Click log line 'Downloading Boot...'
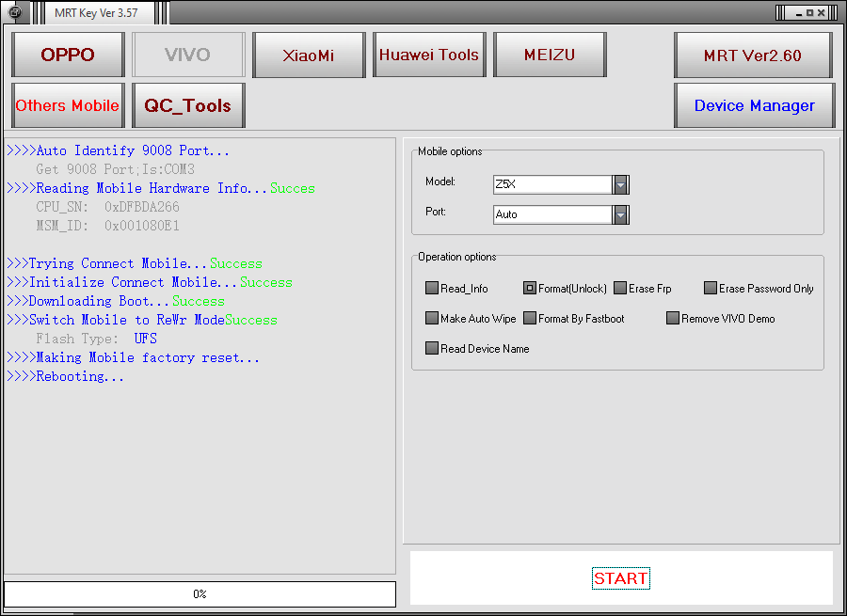 pyautogui.click(x=88, y=301)
